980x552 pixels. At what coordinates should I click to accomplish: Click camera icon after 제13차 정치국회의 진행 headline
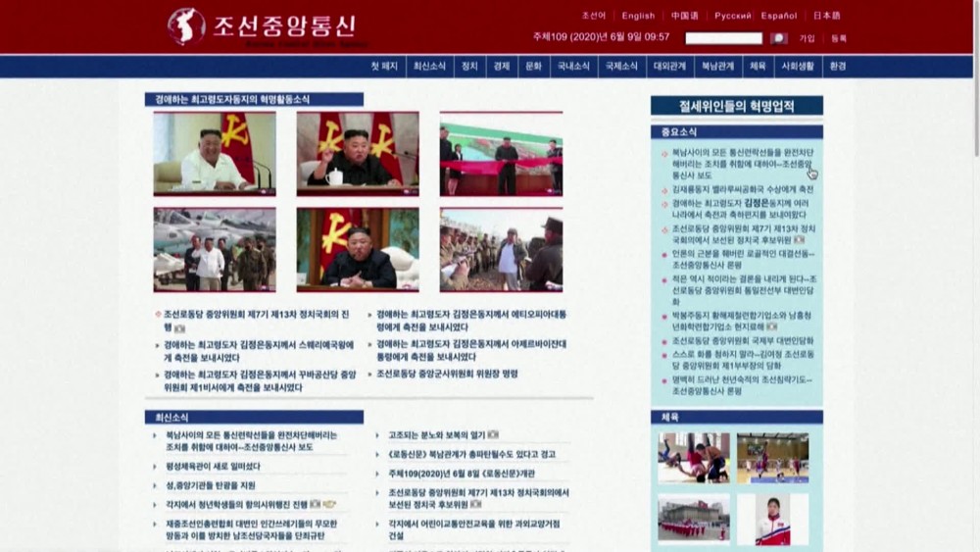[179, 328]
